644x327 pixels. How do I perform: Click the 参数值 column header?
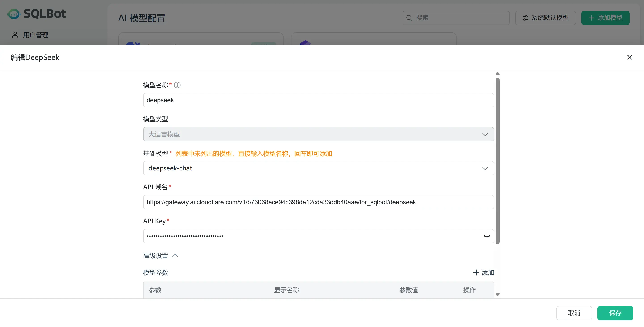click(x=409, y=290)
